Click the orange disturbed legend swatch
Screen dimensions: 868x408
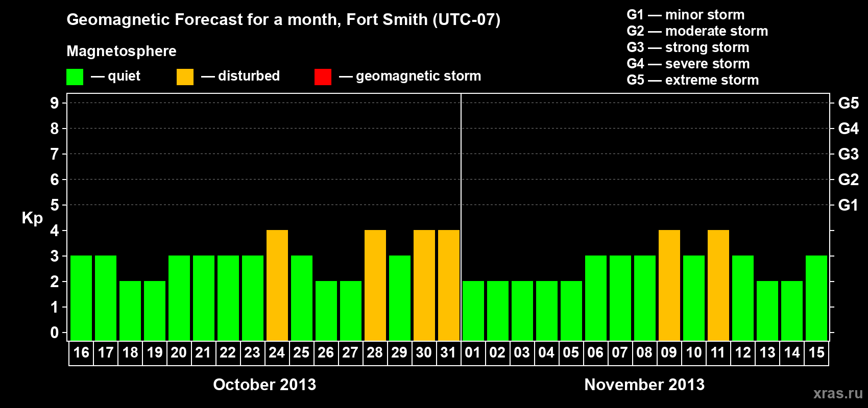tap(185, 77)
